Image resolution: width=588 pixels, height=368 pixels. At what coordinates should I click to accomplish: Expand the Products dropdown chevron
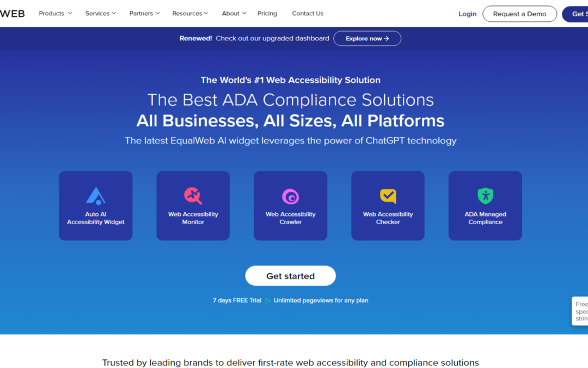point(70,13)
